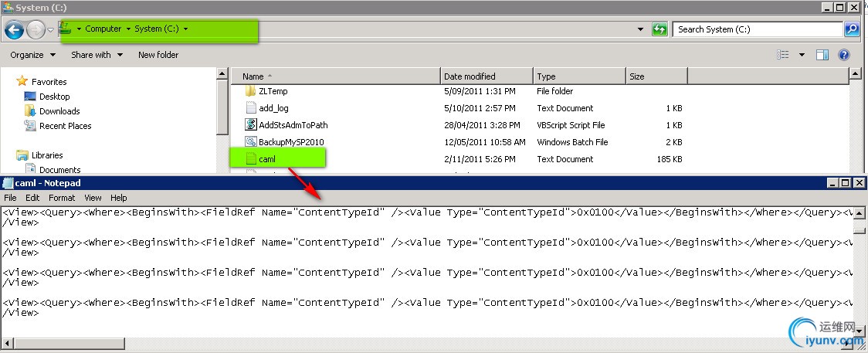Open Downloads in the navigation pane

click(x=59, y=111)
